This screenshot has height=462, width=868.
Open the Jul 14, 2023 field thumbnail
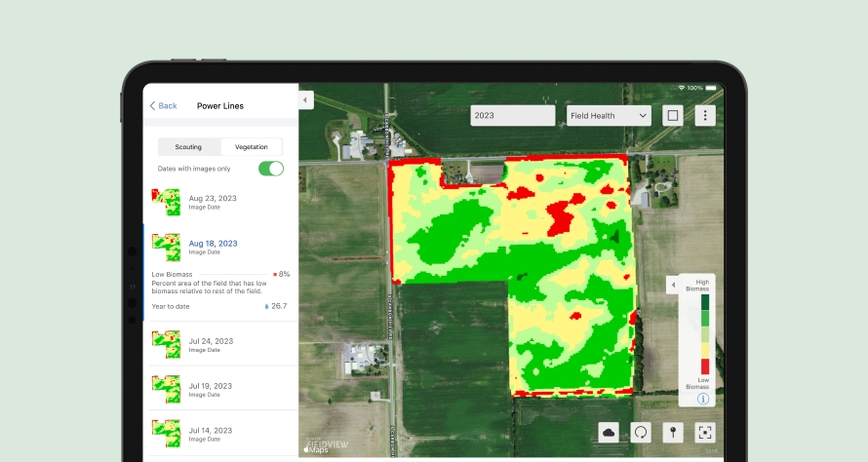(166, 434)
